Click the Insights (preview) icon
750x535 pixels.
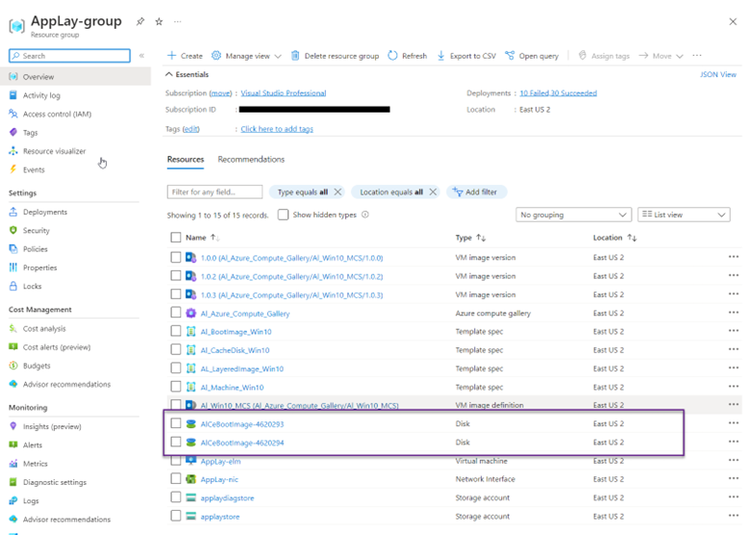(x=13, y=426)
